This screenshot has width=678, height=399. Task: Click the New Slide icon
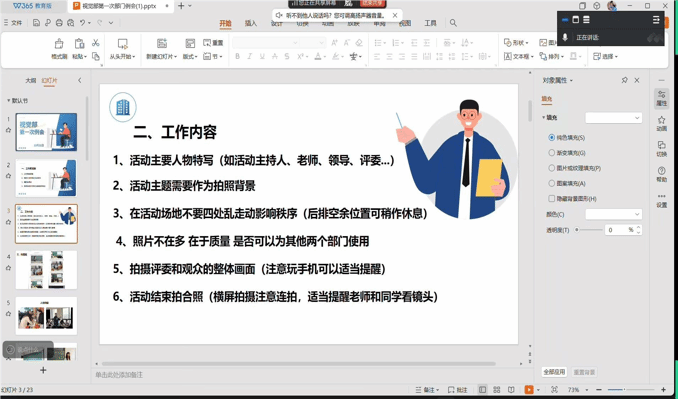point(162,43)
